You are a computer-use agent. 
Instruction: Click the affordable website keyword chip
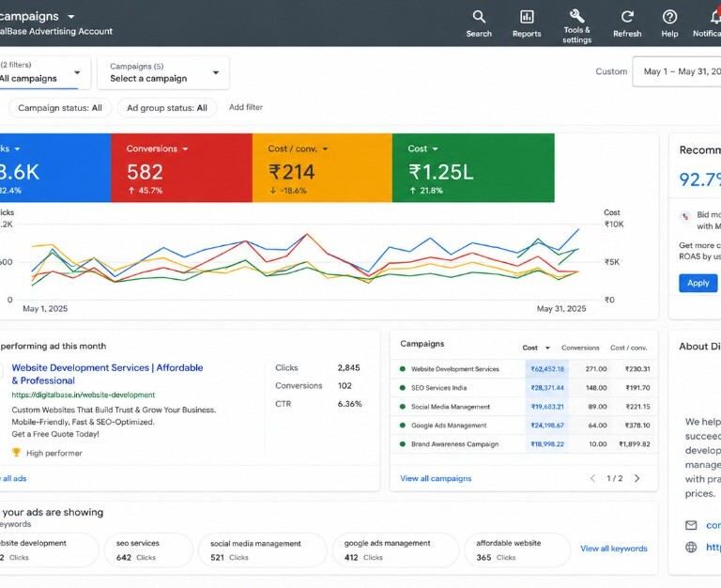pos(517,549)
